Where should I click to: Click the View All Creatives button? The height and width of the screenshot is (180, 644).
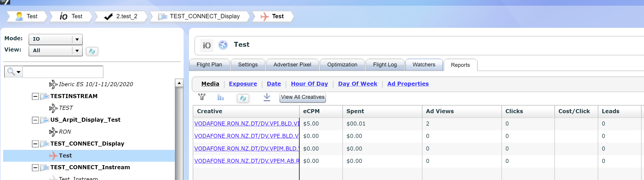click(x=302, y=97)
